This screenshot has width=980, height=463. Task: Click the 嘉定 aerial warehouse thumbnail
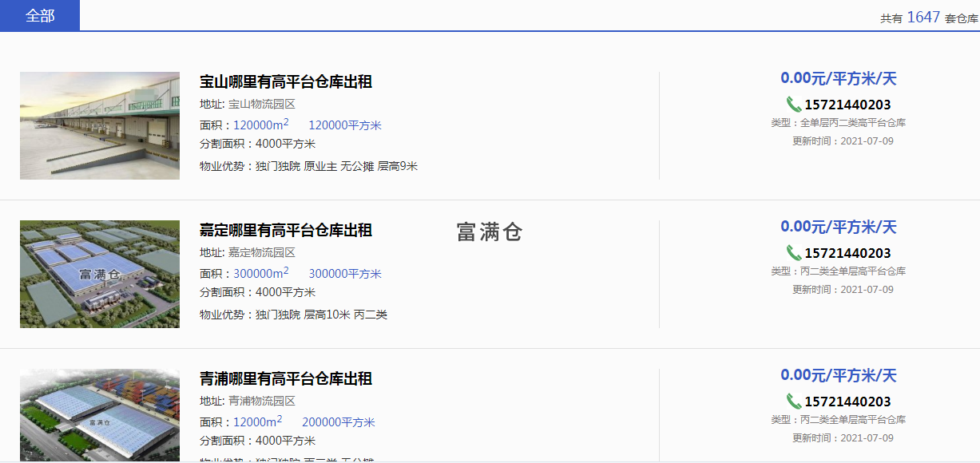100,274
